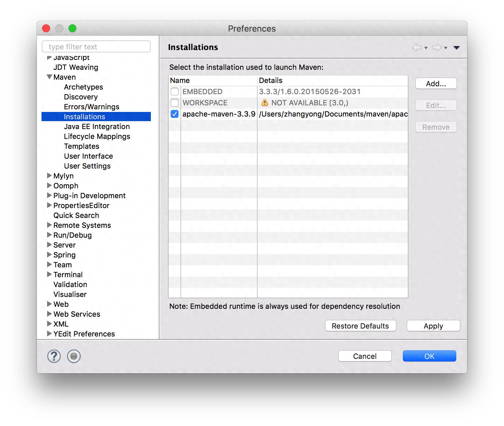The width and height of the screenshot is (504, 426).
Task: Click the Edit... button
Action: [x=436, y=105]
